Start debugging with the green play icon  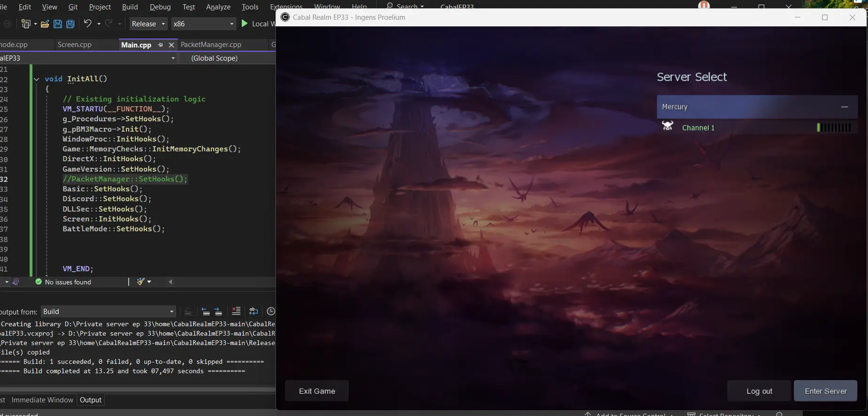(244, 24)
